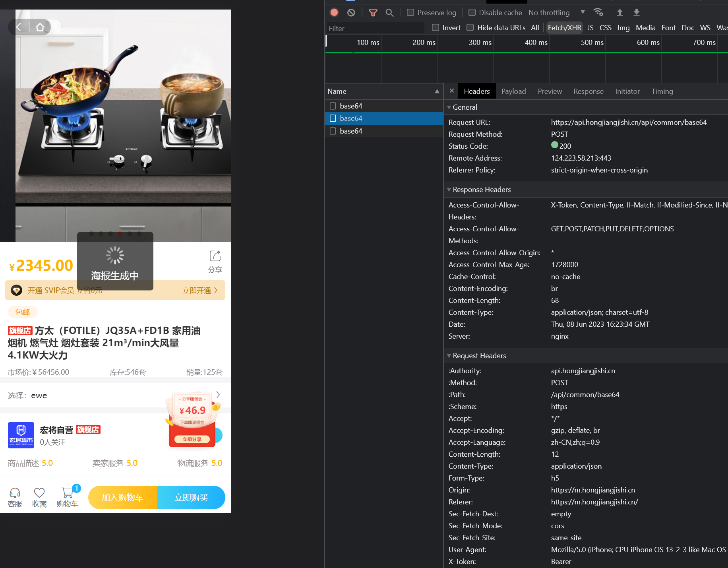Image resolution: width=728 pixels, height=568 pixels.
Task: Switch to the Preview tab
Action: click(550, 91)
